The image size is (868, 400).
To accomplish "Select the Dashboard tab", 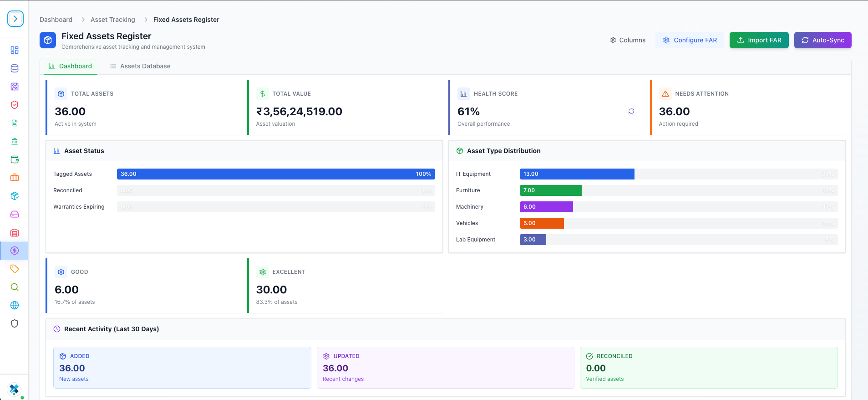I will pyautogui.click(x=71, y=66).
